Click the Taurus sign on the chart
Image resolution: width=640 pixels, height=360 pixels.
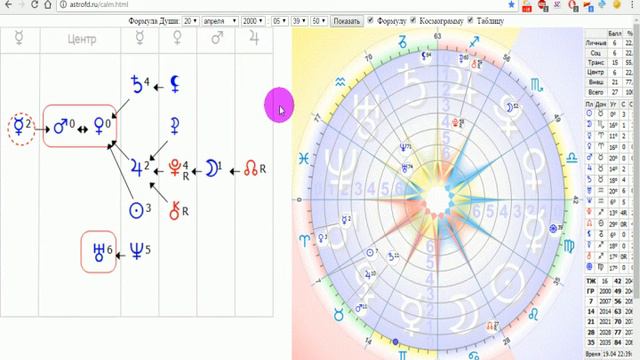[x=338, y=315]
